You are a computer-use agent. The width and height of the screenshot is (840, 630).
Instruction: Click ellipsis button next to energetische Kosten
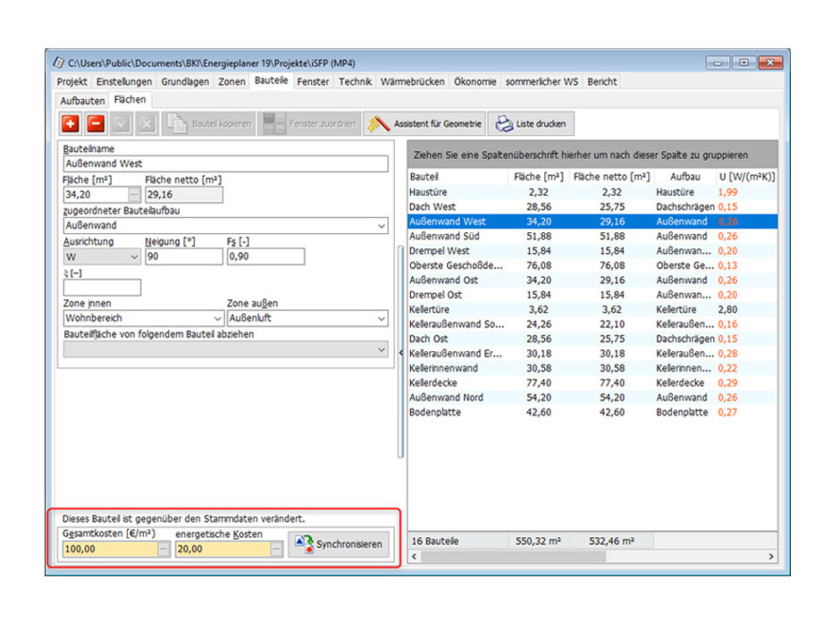tap(276, 550)
